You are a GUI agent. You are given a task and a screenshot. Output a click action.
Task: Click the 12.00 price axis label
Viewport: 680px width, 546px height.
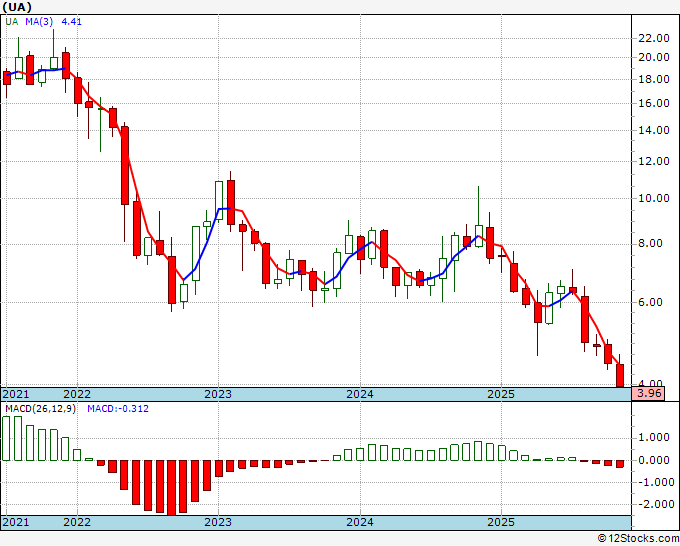tap(654, 161)
